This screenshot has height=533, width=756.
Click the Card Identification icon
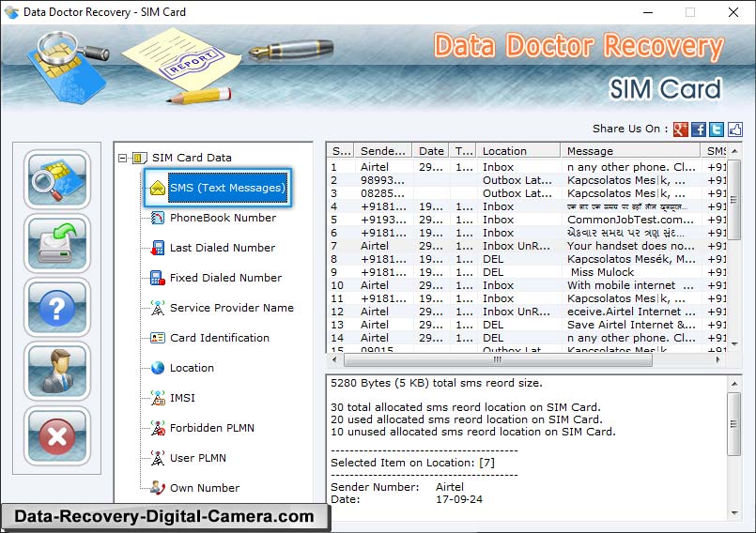(157, 338)
